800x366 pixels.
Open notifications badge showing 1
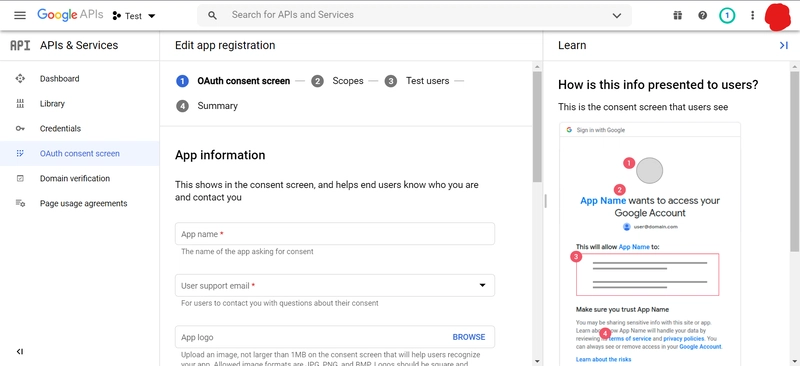pos(727,16)
